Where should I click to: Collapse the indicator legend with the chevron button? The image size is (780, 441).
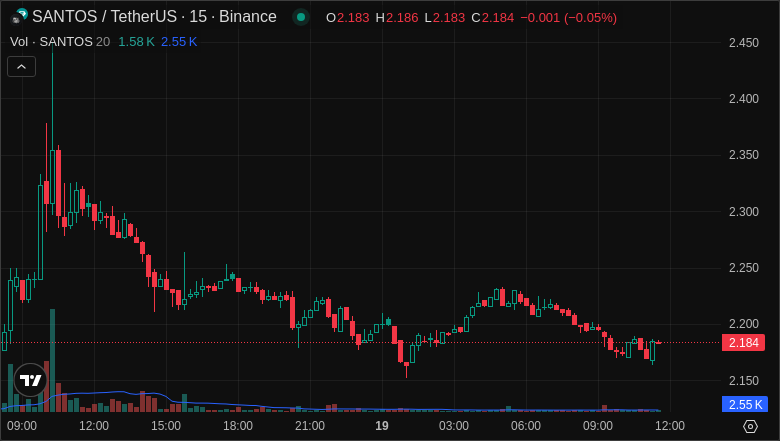[x=21, y=67]
